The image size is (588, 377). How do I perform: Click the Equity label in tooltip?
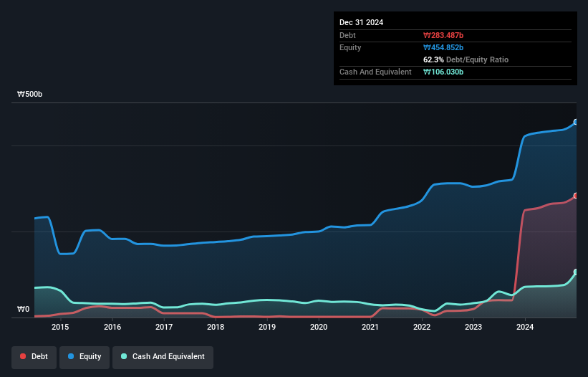pyautogui.click(x=350, y=47)
